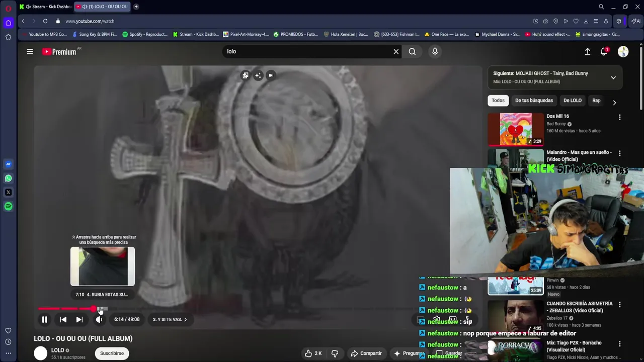Collapse the 'Siguiente: MOJABI GHOST' playlist panel
644x362 pixels.
point(613,77)
